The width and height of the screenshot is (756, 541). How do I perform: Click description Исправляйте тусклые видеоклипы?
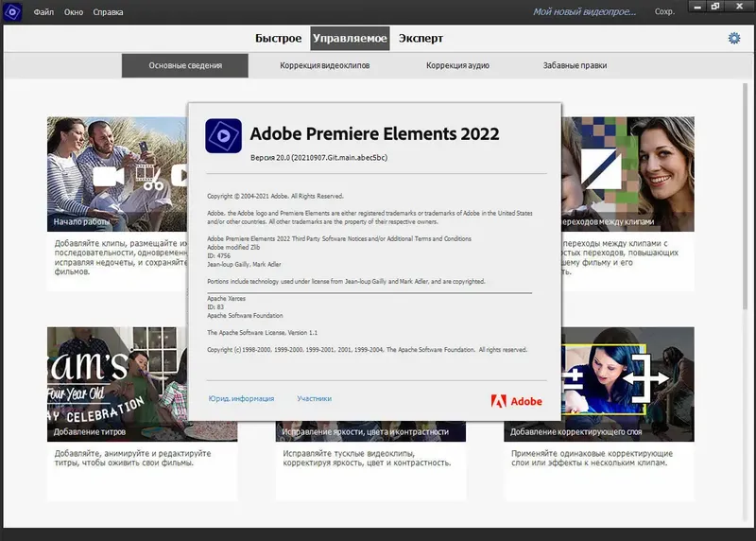(x=367, y=458)
